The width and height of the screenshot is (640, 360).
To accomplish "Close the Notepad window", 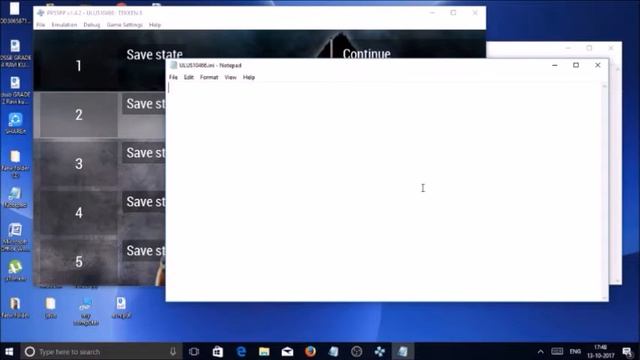I will point(598,65).
